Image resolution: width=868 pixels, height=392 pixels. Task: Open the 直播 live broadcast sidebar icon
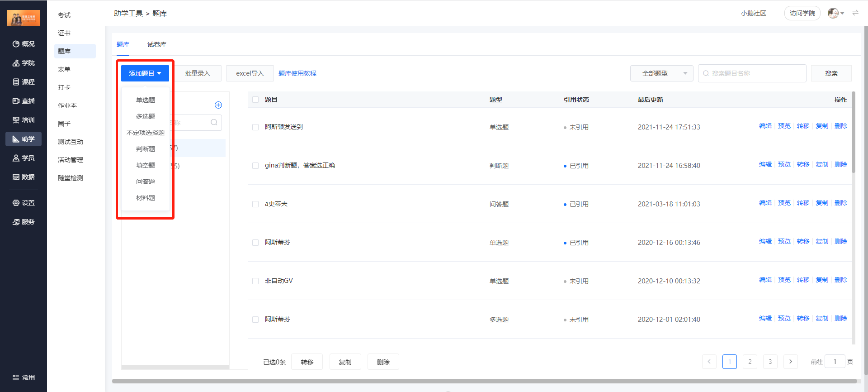tap(16, 101)
